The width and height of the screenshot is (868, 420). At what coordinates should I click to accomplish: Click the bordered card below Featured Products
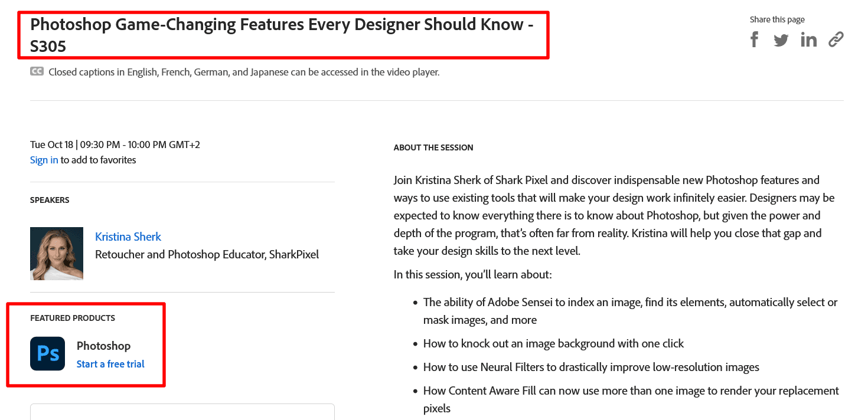(182, 412)
